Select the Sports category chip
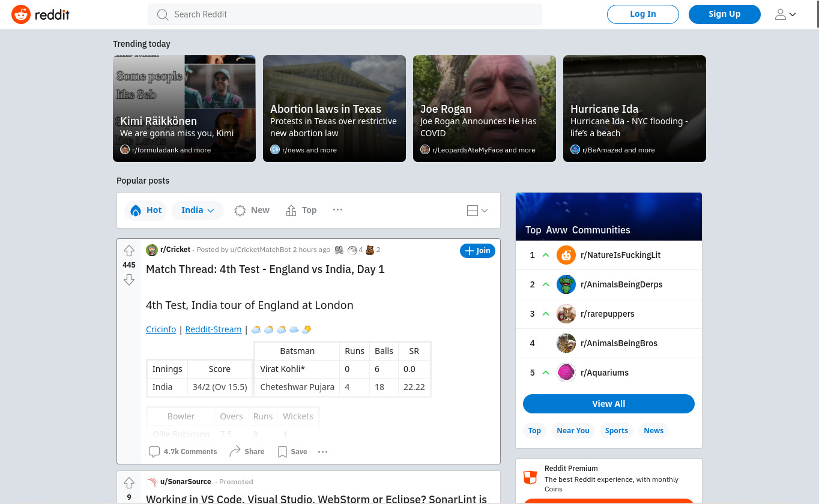819x504 pixels. pos(617,431)
